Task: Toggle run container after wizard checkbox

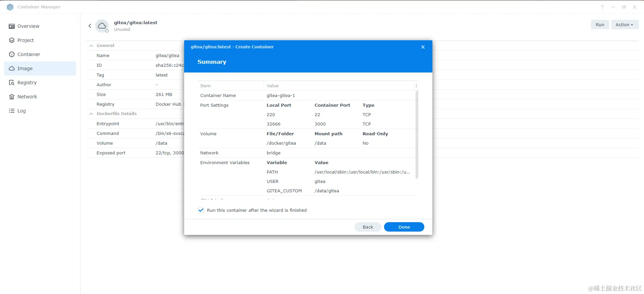Action: pyautogui.click(x=201, y=210)
